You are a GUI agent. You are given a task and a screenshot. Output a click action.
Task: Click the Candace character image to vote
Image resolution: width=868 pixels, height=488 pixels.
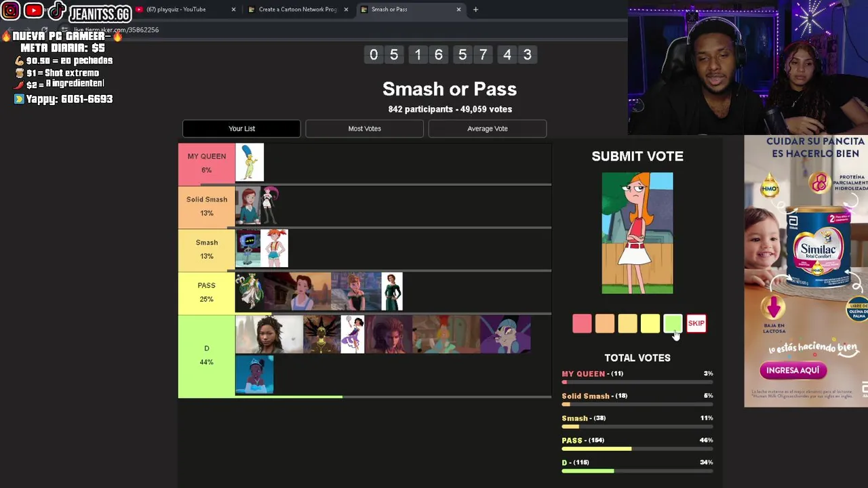point(637,233)
